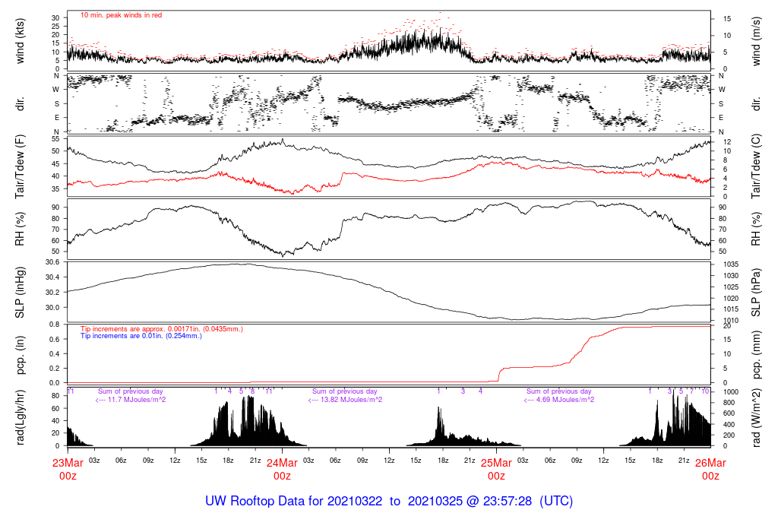Click the 30.6 value on SLP axis
The image size is (778, 532).
pos(52,262)
